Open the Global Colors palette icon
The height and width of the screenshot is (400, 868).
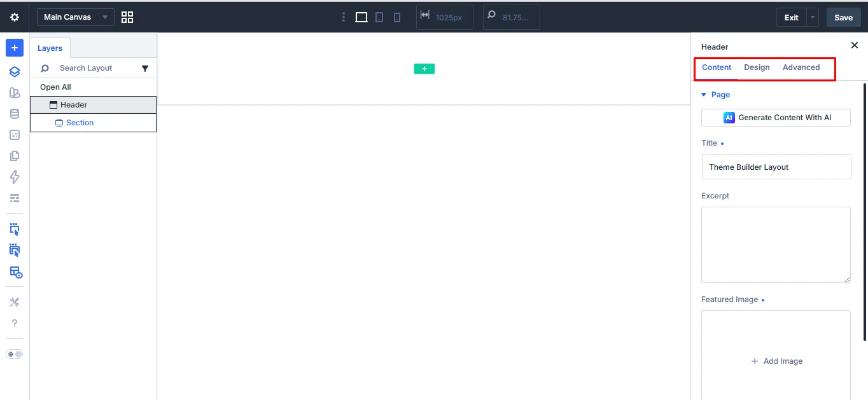(x=15, y=93)
